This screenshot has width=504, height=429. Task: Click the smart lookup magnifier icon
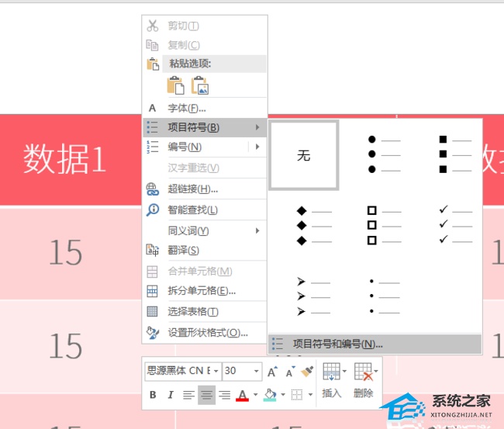tap(152, 210)
